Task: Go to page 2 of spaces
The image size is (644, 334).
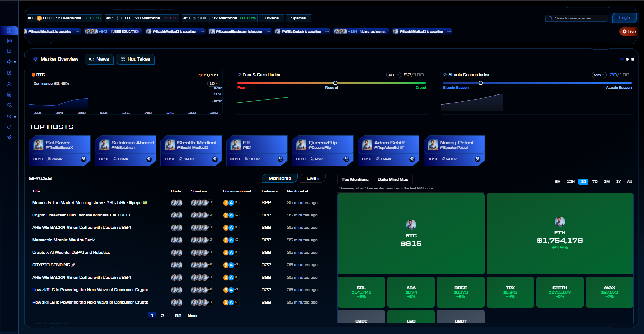Action: 162,316
